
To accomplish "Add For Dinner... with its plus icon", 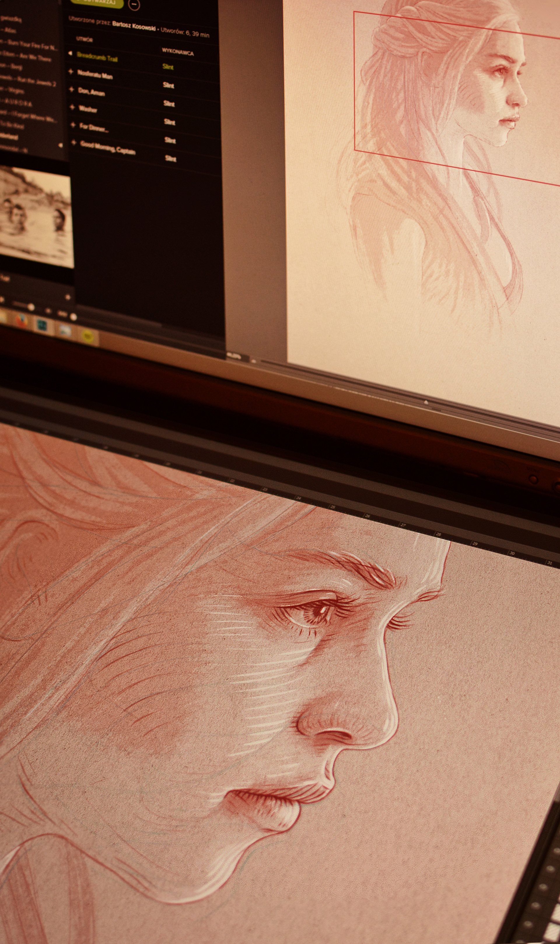I will click(73, 125).
